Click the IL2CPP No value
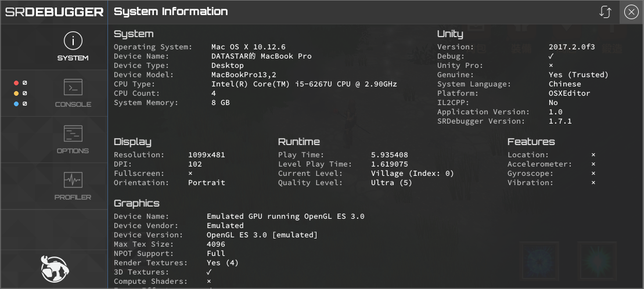 (x=553, y=103)
